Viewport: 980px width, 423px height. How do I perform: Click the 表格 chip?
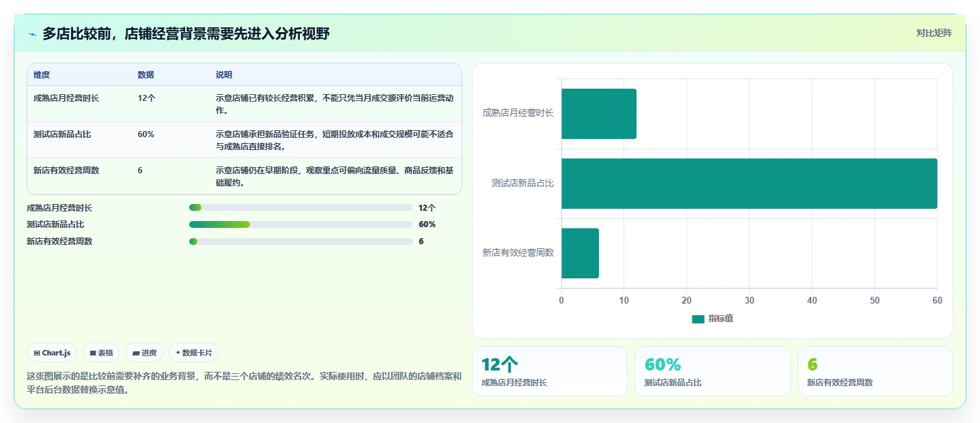101,353
